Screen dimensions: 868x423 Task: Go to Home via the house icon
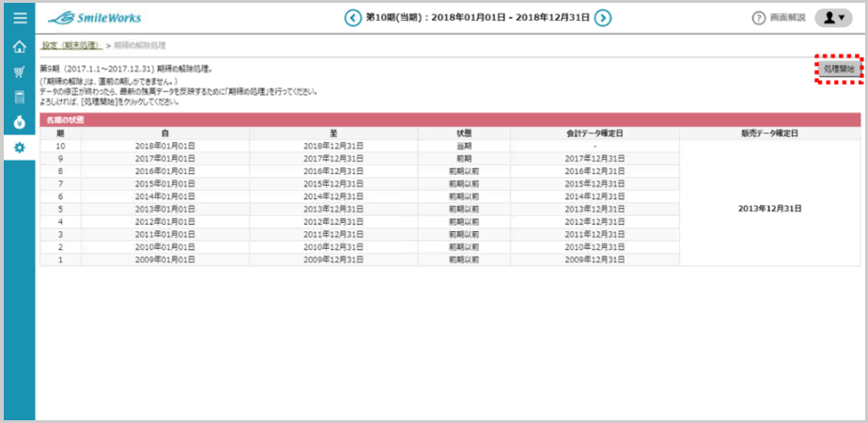click(19, 46)
